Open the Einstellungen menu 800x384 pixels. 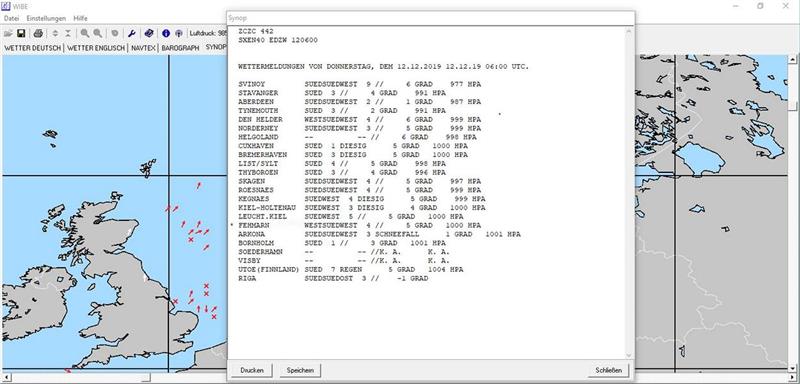(46, 18)
